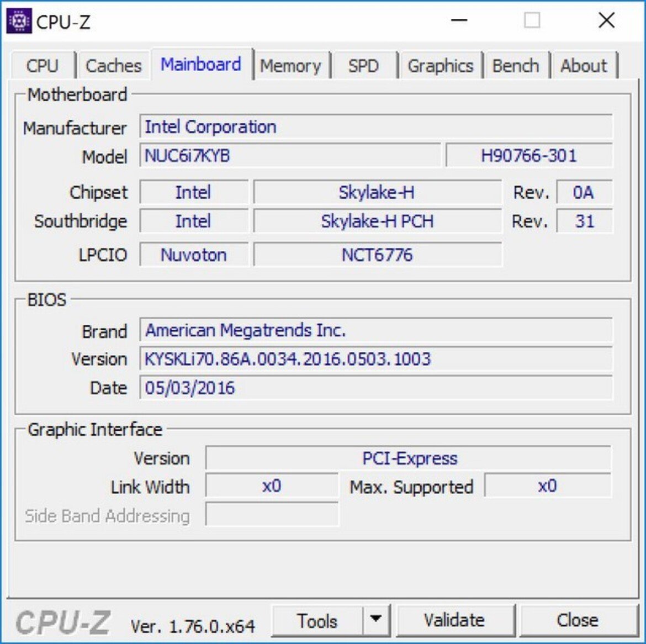Viewport: 646px width, 644px height.
Task: Expand the Tools dropdown arrow
Action: 376,620
